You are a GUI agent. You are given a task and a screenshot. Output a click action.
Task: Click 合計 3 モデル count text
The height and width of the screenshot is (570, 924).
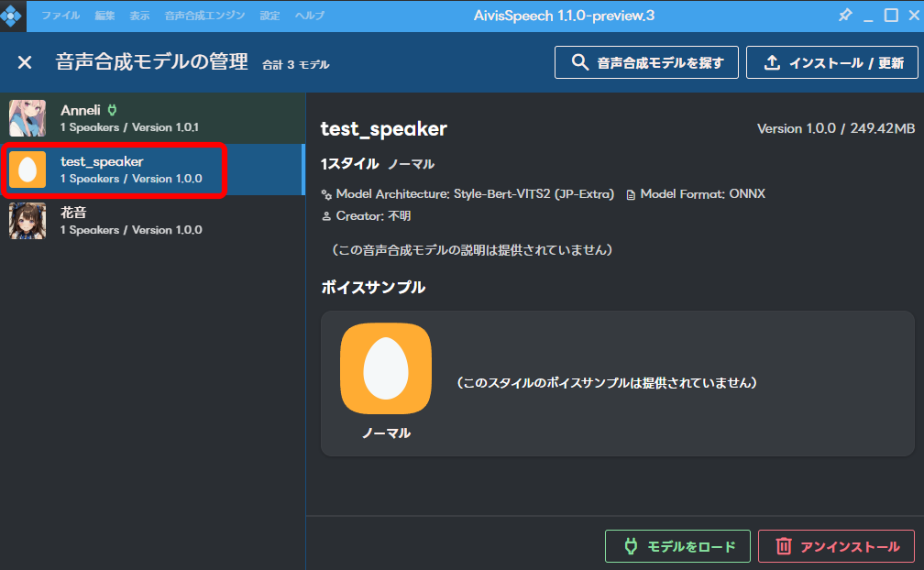tap(296, 65)
